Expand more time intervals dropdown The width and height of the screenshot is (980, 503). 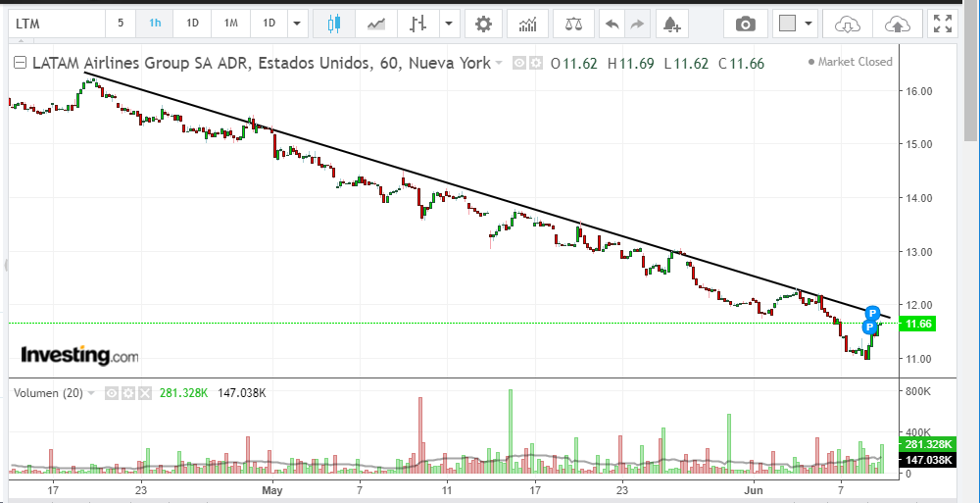(x=297, y=24)
